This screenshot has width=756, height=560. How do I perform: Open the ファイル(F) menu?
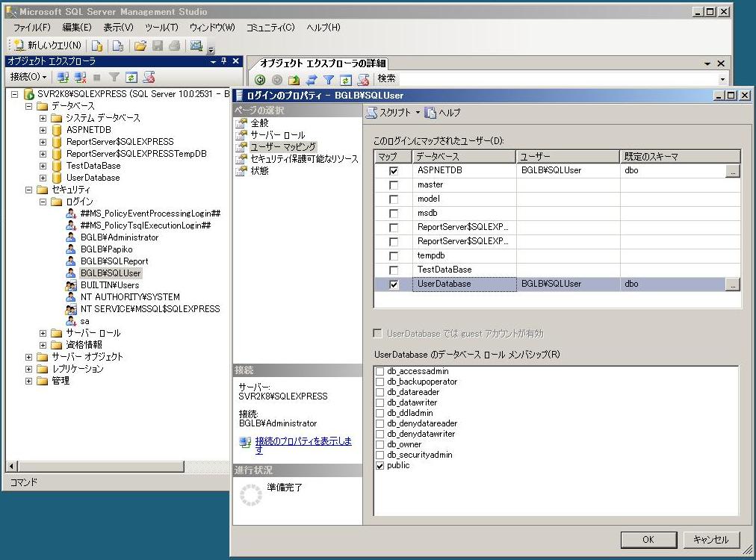point(32,28)
